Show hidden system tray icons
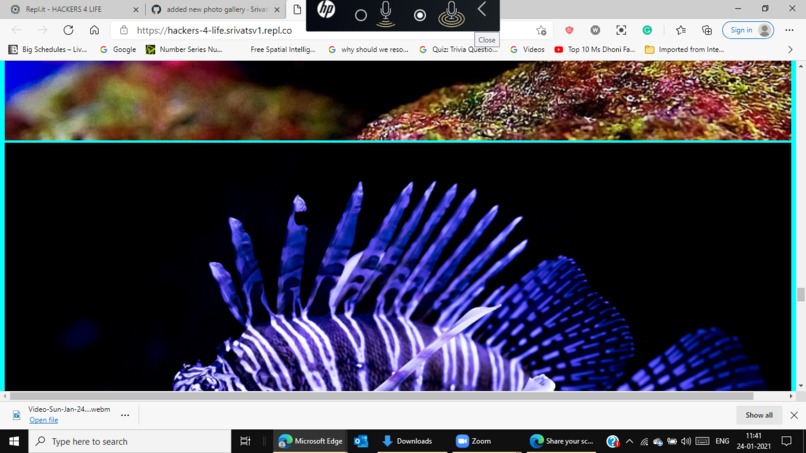806x453 pixels. click(629, 441)
